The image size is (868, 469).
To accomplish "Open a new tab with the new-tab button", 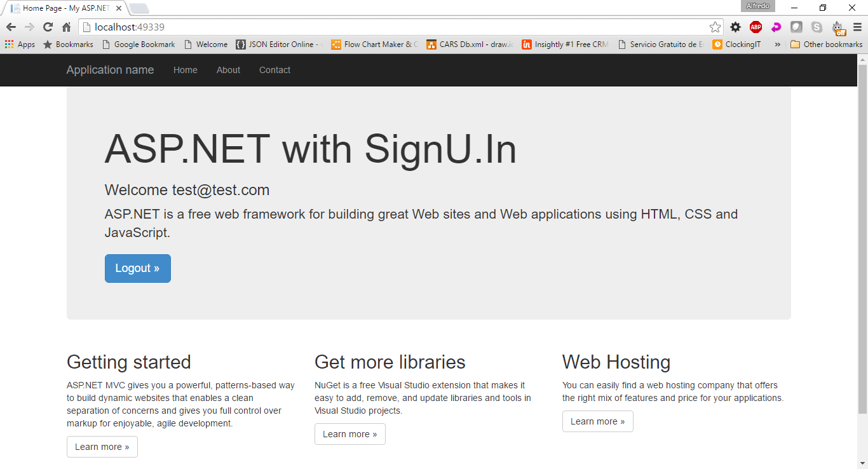I will (x=139, y=9).
